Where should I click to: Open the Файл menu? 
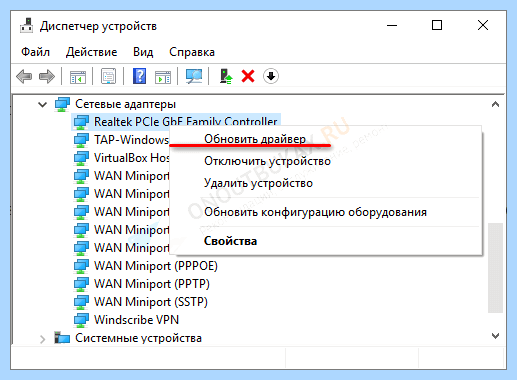point(35,52)
